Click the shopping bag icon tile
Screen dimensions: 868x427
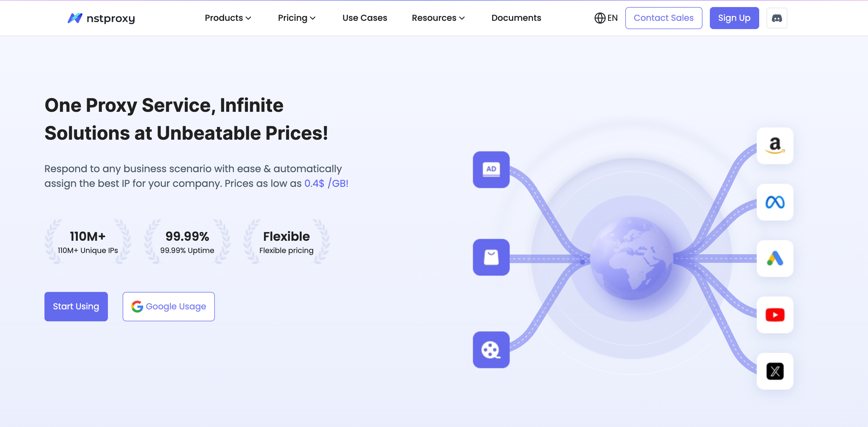pyautogui.click(x=491, y=257)
